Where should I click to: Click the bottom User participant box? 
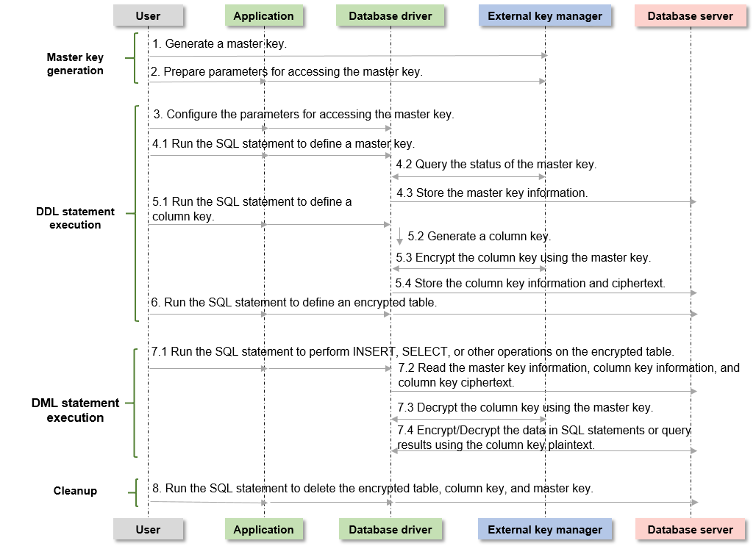148,529
